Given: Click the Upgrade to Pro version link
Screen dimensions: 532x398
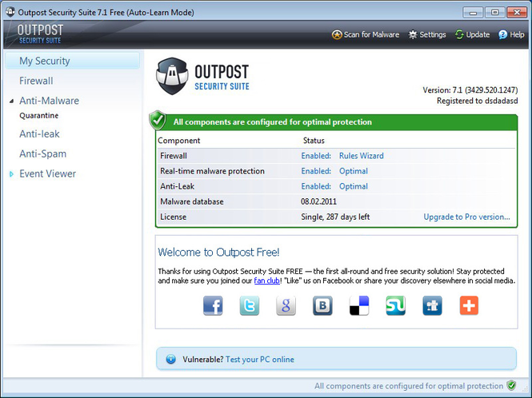Looking at the screenshot, I should (466, 217).
